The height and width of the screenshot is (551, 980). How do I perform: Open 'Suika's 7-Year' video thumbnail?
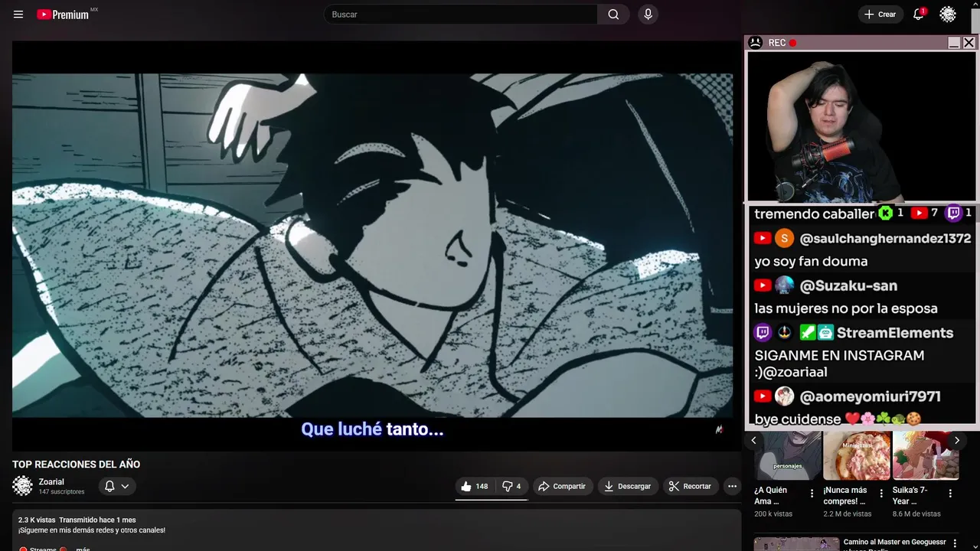pyautogui.click(x=926, y=455)
